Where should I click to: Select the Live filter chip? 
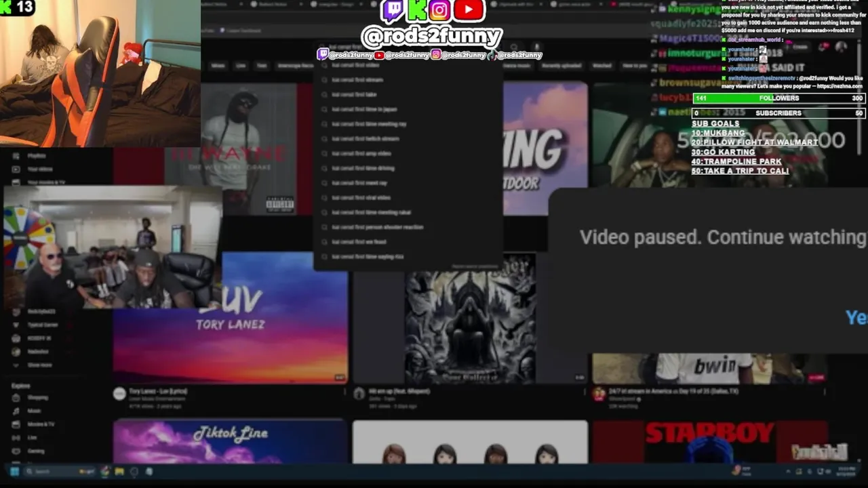pyautogui.click(x=241, y=66)
